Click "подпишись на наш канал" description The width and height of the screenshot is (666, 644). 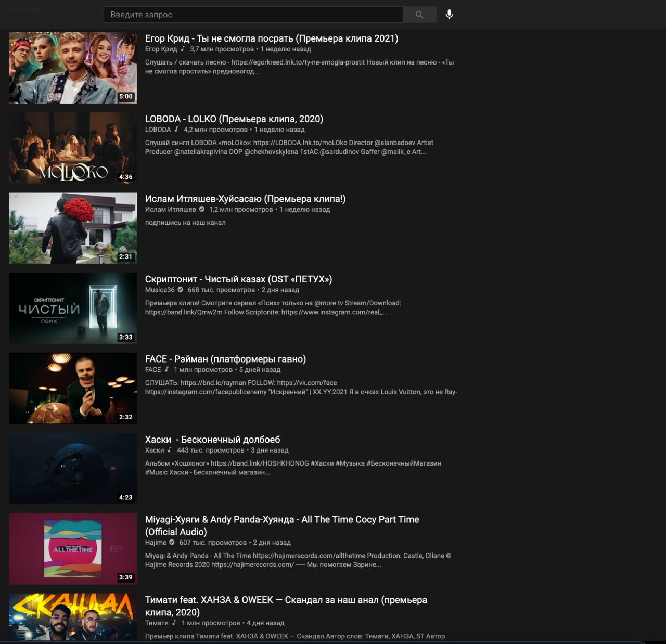(x=185, y=222)
